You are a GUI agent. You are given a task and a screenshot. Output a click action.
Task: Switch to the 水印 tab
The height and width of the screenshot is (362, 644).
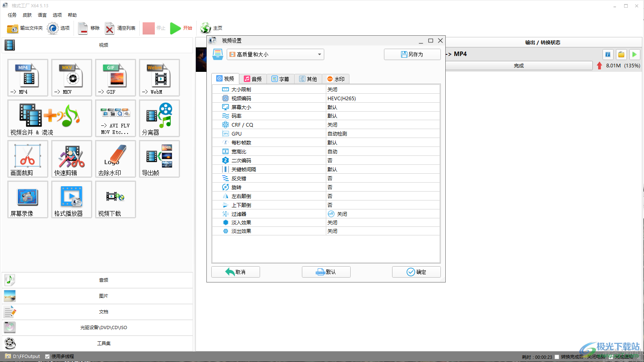tap(336, 79)
